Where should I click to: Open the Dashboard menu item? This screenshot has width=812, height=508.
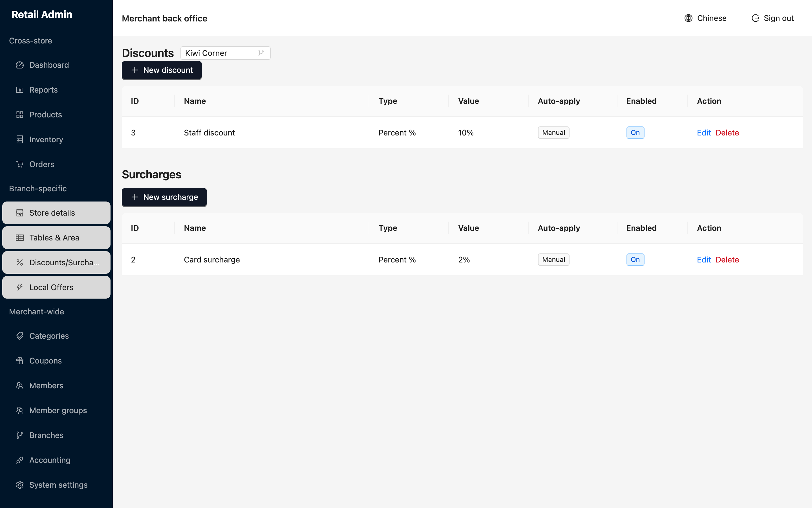(56, 65)
